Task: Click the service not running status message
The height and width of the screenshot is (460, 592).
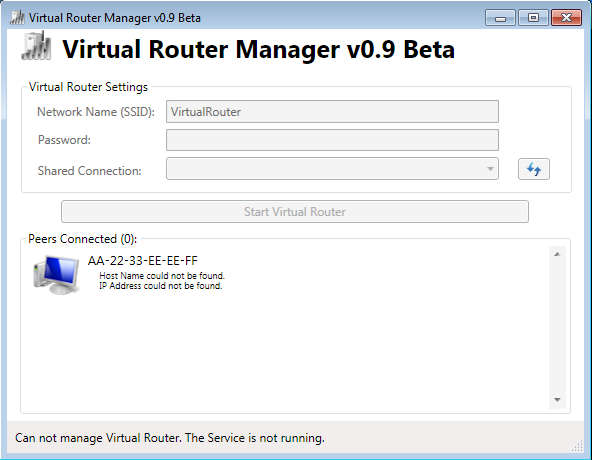Action: point(170,438)
